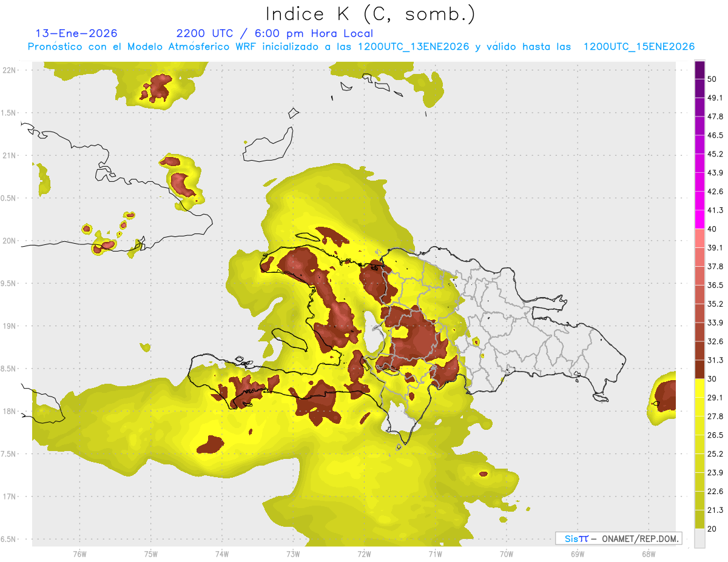Click the longitude label '69W'
Screen dimensions: 728x562
pyautogui.click(x=577, y=554)
